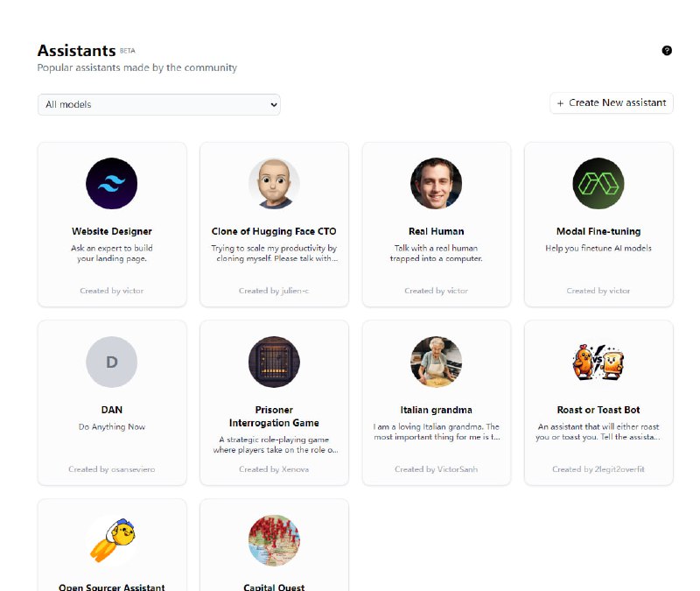Click the Created by julien-c text

click(x=274, y=291)
